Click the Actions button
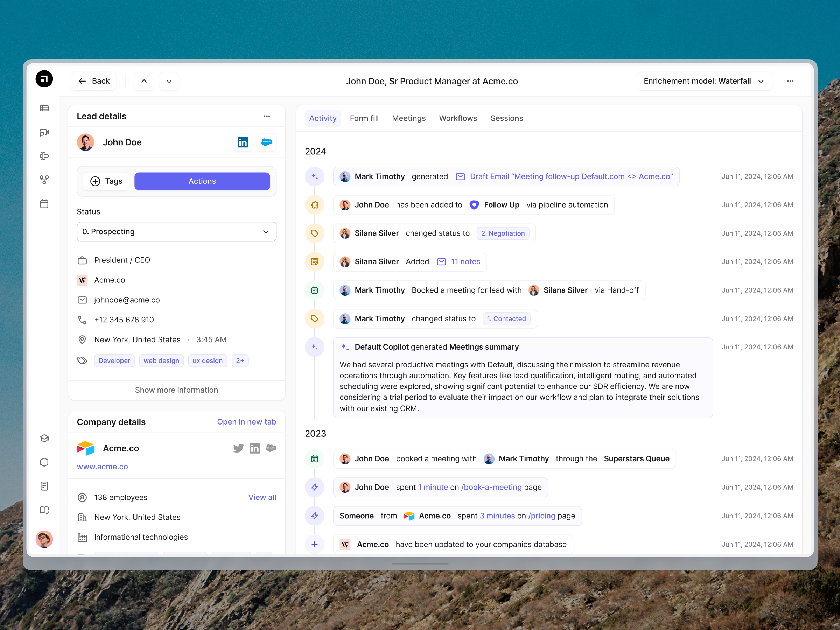The width and height of the screenshot is (840, 630). pos(202,181)
